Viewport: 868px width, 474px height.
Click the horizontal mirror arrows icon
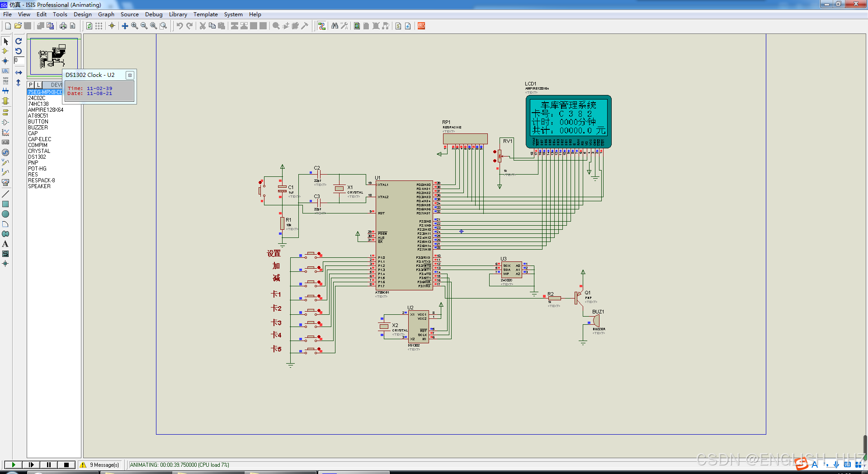pyautogui.click(x=19, y=72)
